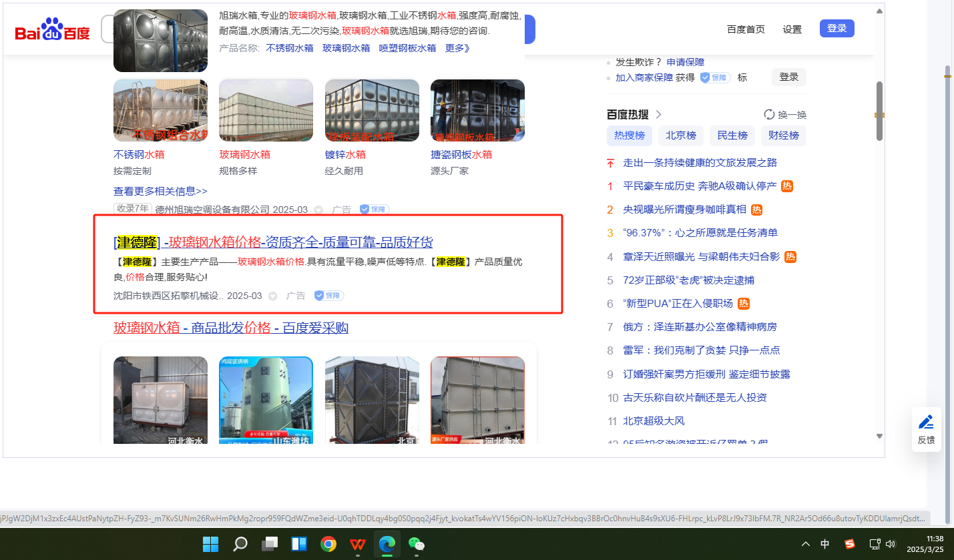Click the 德州旭瑞空调设备有限公司 advertiser name
954x560 pixels.
(x=212, y=210)
